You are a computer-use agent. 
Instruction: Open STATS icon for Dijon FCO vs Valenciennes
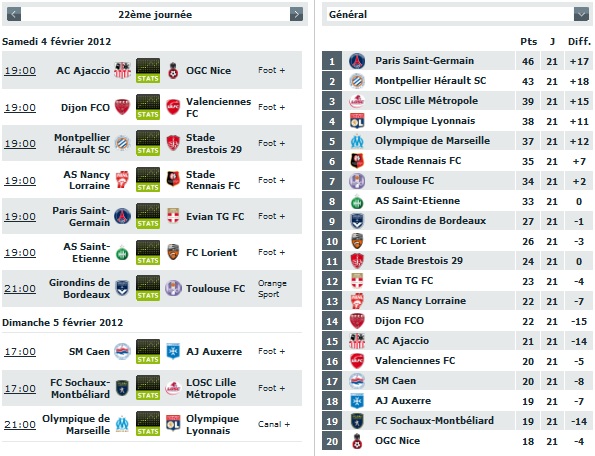pos(148,107)
